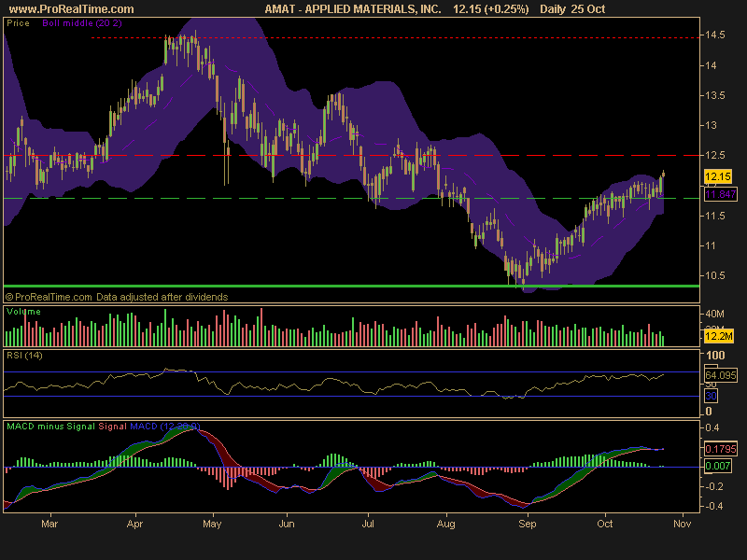
Task: Click the blue 30 RSI level tag
Action: click(x=711, y=396)
